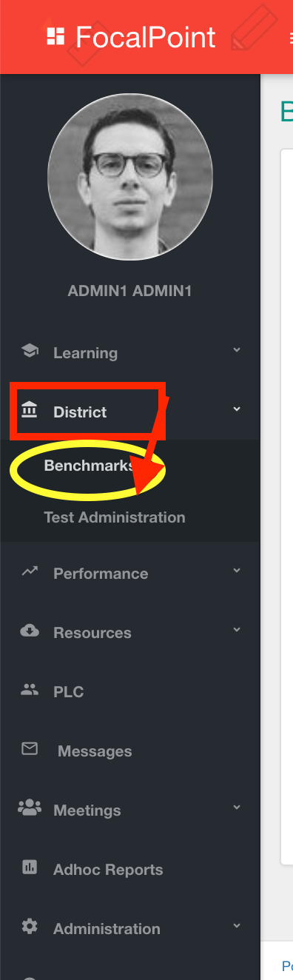Open the Adhoc Reports link

click(108, 870)
